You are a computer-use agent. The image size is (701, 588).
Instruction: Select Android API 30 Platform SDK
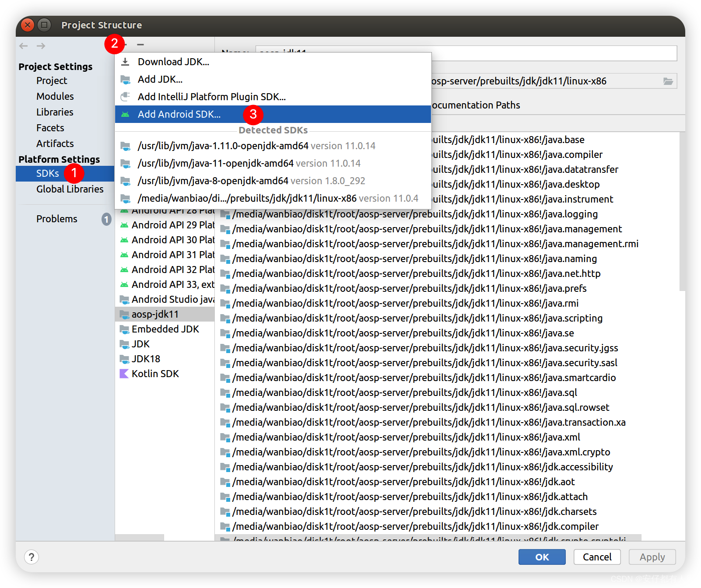coord(165,240)
